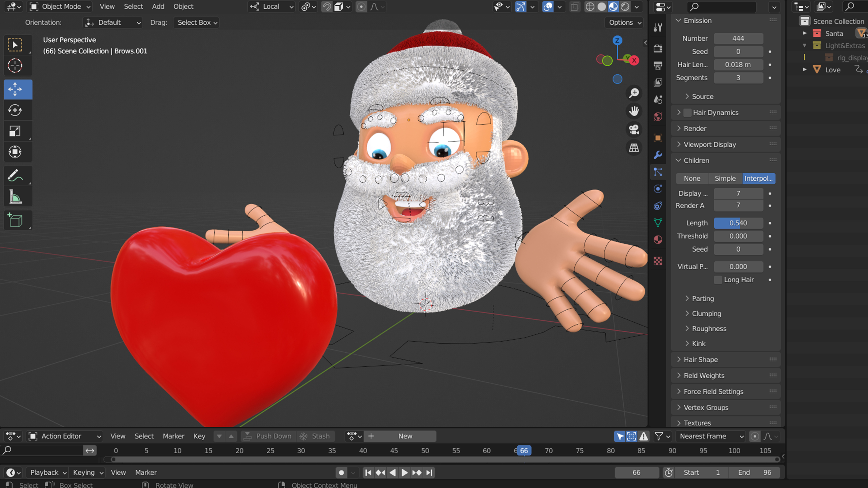
Task: Click the children Length slider
Action: pyautogui.click(x=738, y=223)
